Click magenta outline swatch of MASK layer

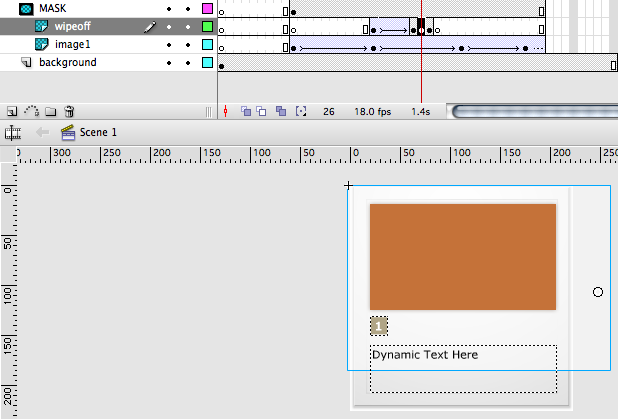[x=207, y=8]
